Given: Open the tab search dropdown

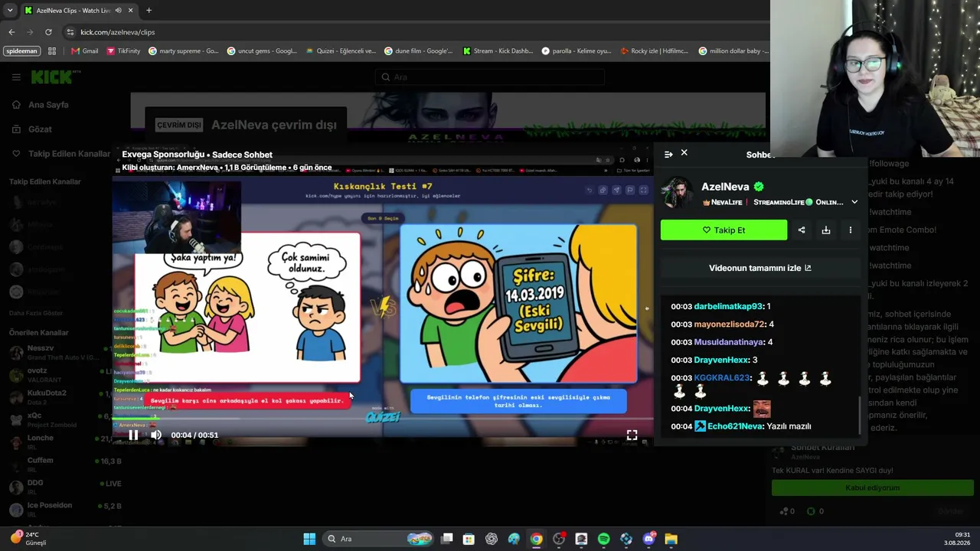Looking at the screenshot, I should [9, 11].
